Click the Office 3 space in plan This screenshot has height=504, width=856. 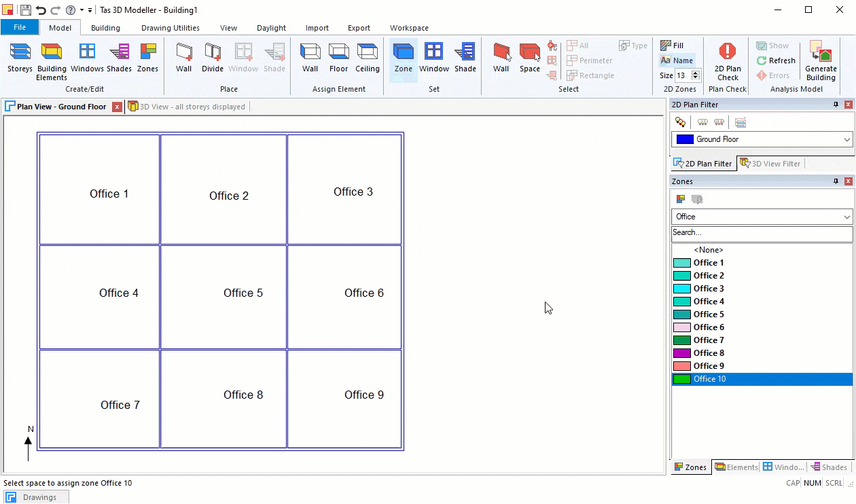coord(344,190)
